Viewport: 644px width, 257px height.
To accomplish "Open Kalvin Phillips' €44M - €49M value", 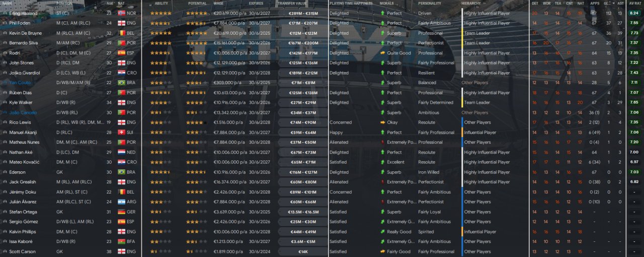I will point(303,232).
